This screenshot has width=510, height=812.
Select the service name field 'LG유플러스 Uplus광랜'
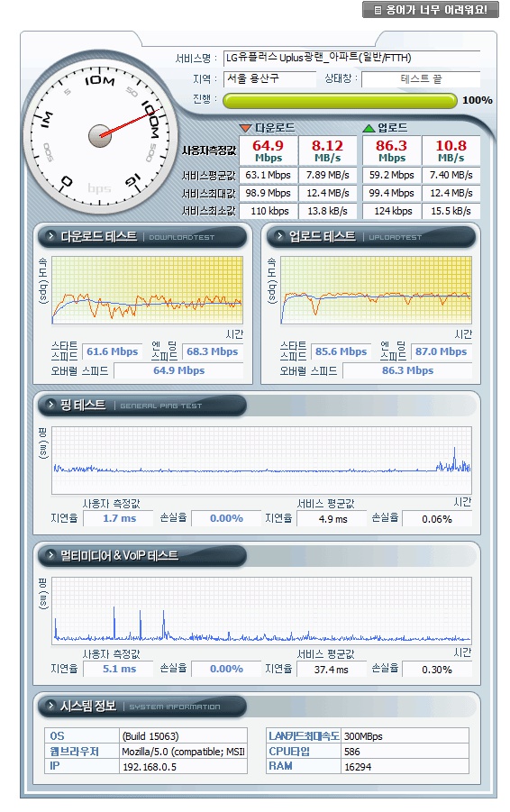click(352, 58)
